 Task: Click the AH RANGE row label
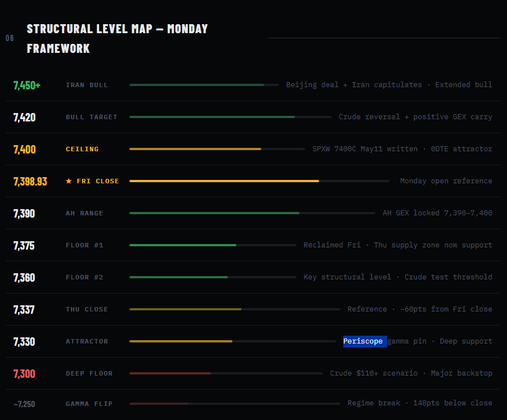click(x=84, y=213)
